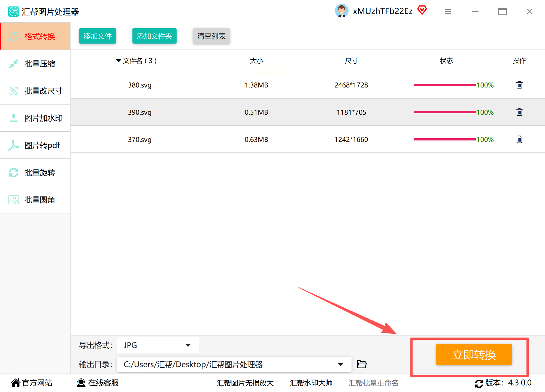Click the version refresh icon
Viewport: 545px width, 392px height.
click(x=479, y=383)
